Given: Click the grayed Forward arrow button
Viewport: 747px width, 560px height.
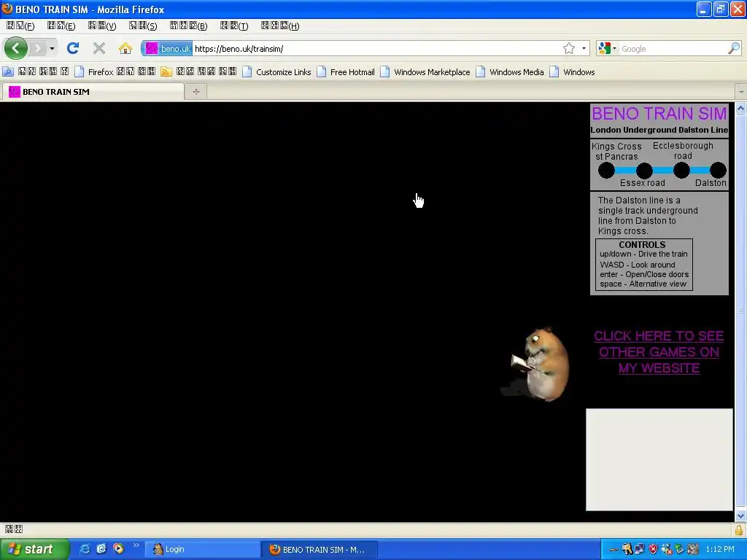Looking at the screenshot, I should click(x=38, y=48).
